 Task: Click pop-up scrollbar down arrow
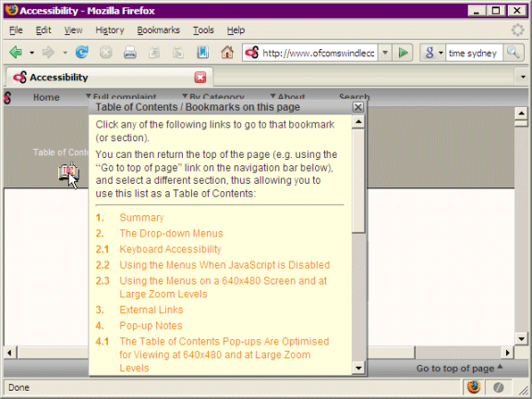pyautogui.click(x=358, y=368)
